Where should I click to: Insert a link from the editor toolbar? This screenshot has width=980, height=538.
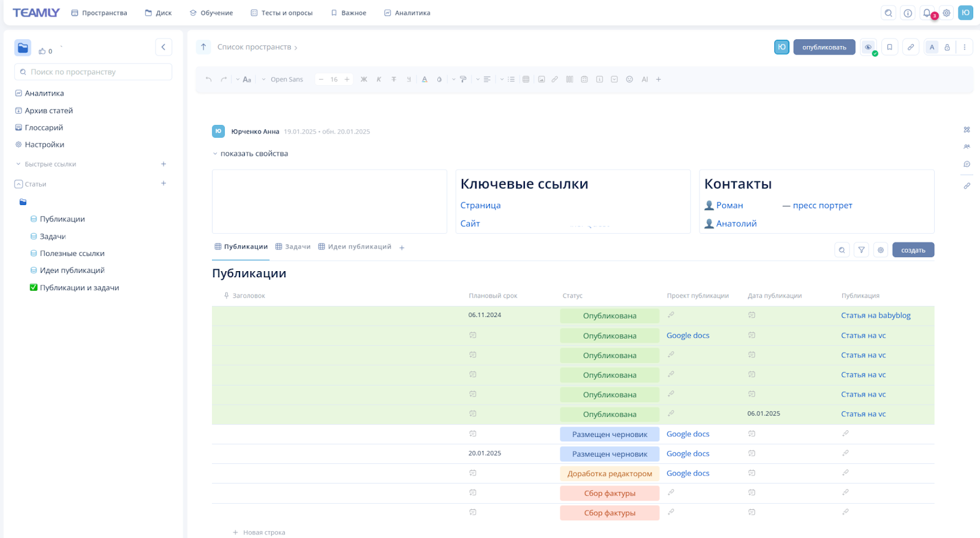click(555, 80)
